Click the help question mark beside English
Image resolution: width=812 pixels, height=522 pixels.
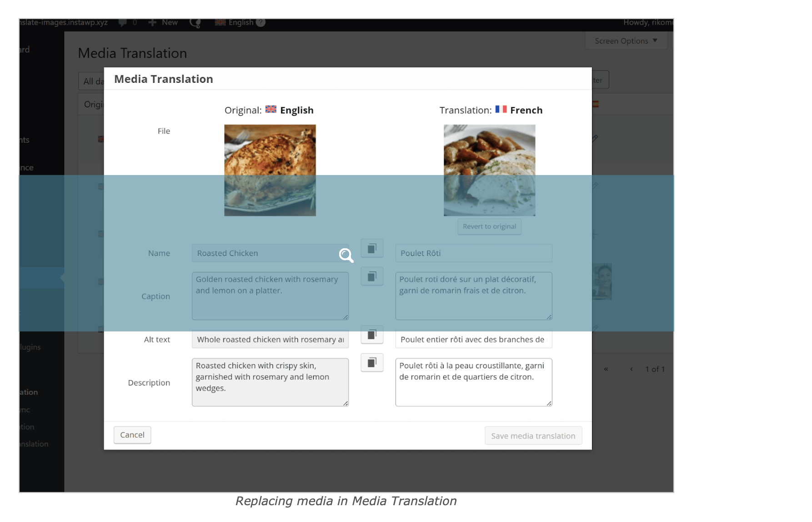[x=261, y=22]
